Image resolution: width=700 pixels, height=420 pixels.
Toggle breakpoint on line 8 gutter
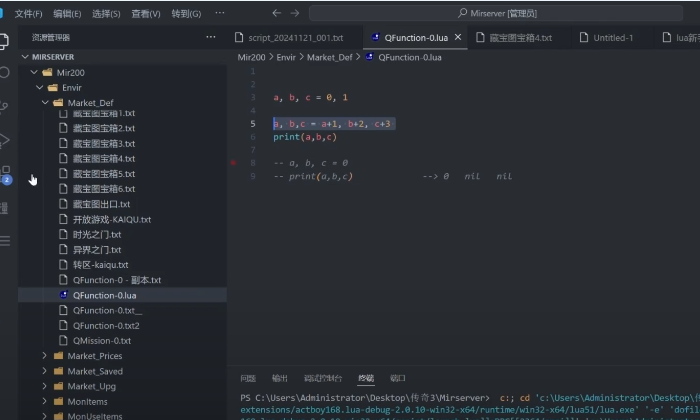tap(233, 162)
